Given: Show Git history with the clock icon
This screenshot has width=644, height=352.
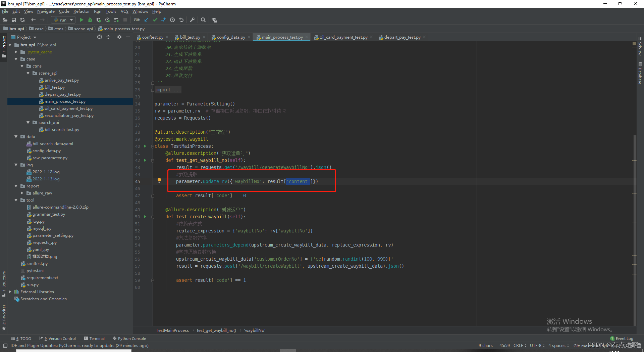Looking at the screenshot, I should (172, 20).
